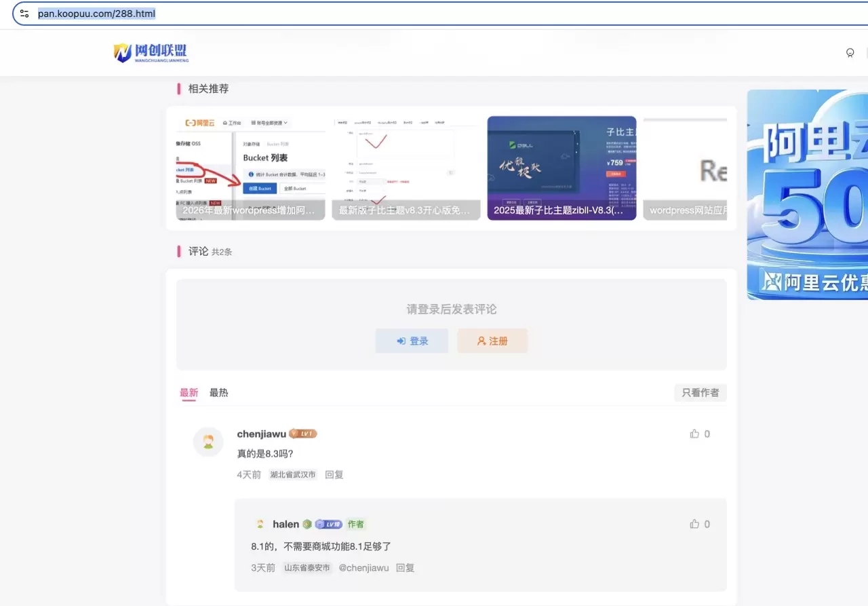Viewport: 868px width, 606px height.
Task: Click the lightbulb icon in the header
Action: click(x=850, y=53)
